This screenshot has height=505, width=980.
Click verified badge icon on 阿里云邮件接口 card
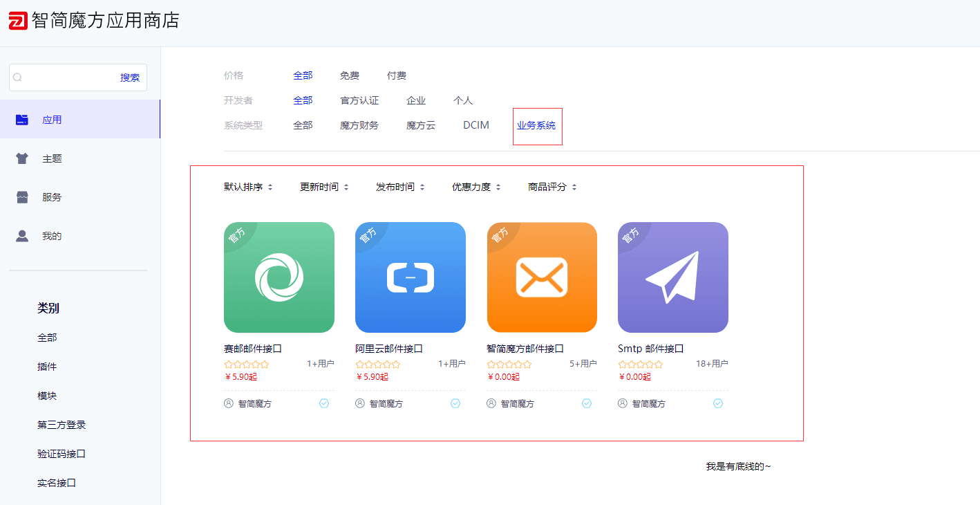click(x=455, y=403)
